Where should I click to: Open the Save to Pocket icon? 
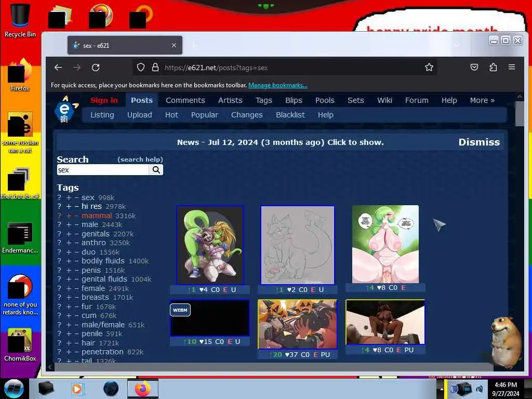pyautogui.click(x=474, y=67)
